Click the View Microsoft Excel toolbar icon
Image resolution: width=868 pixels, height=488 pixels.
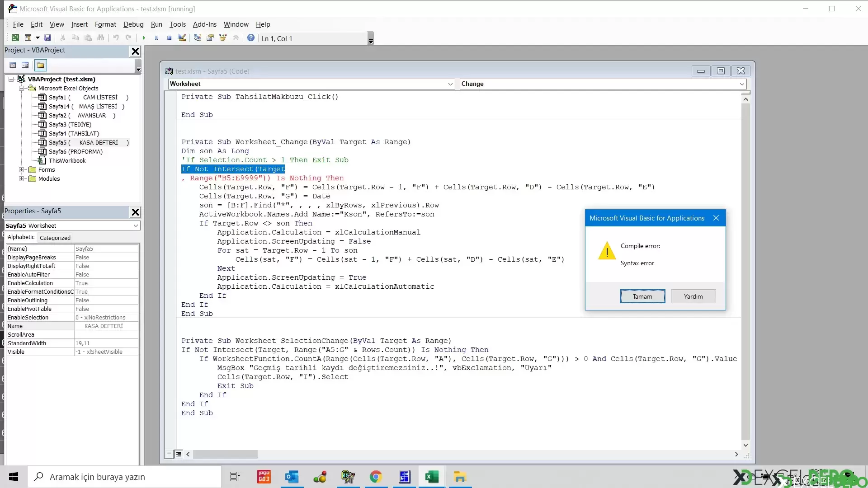(x=15, y=38)
